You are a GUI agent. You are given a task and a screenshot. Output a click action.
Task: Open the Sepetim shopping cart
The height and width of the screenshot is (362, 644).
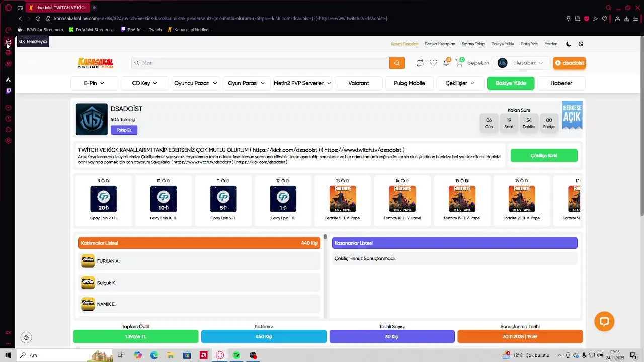(472, 63)
